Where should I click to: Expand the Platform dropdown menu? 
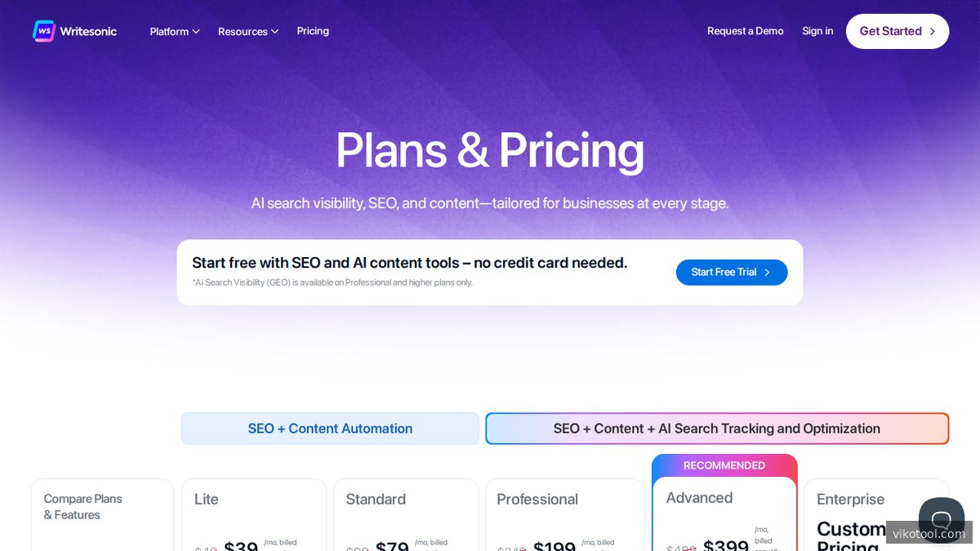174,31
